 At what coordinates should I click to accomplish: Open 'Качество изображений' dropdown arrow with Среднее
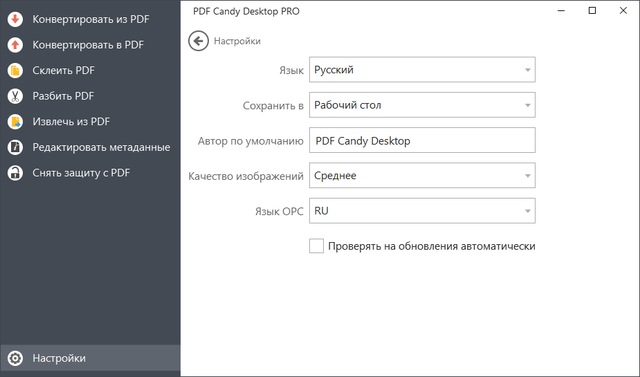click(527, 176)
